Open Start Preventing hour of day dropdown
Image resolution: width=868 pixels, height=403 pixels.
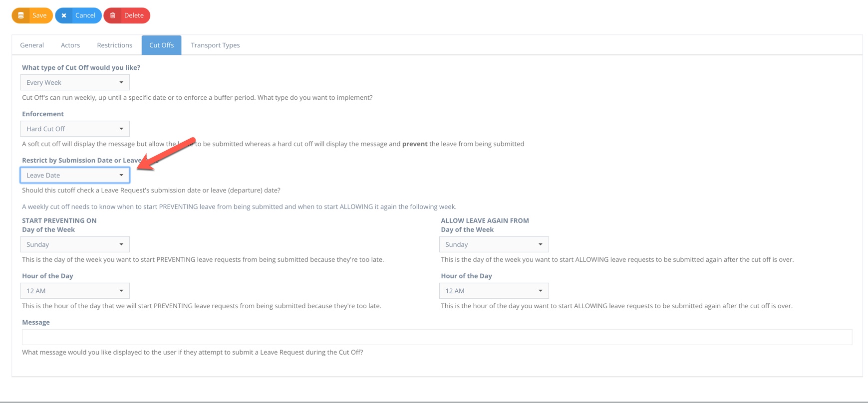pos(75,291)
